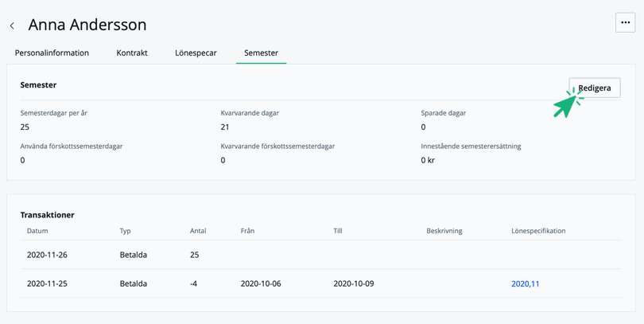Image resolution: width=644 pixels, height=324 pixels.
Task: Click the Datum column header
Action: [37, 231]
